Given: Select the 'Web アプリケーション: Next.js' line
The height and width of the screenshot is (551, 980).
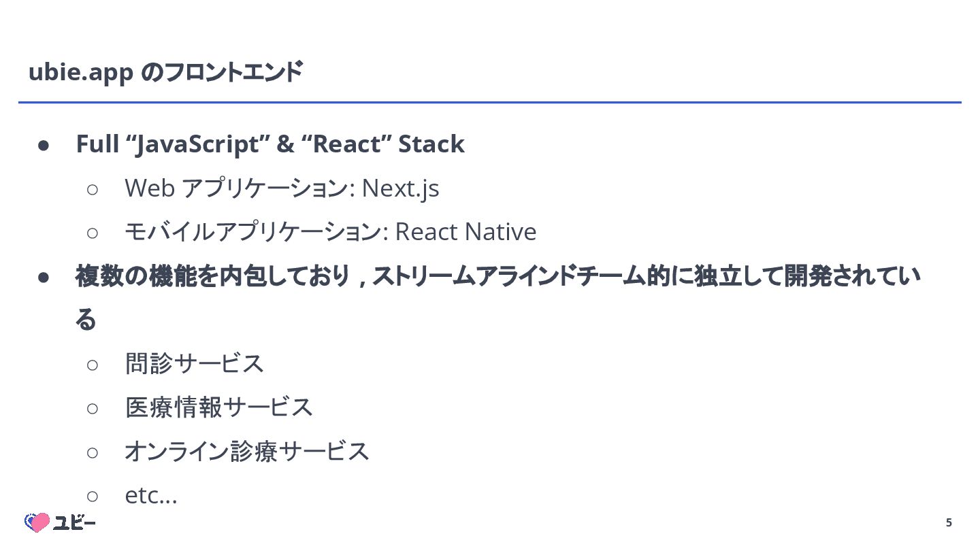Looking at the screenshot, I should point(282,188).
